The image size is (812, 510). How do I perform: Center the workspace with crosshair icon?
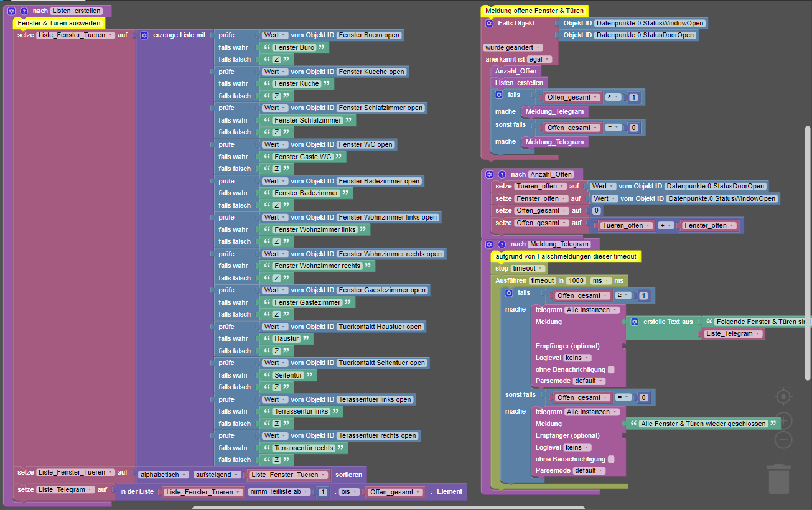(x=783, y=396)
